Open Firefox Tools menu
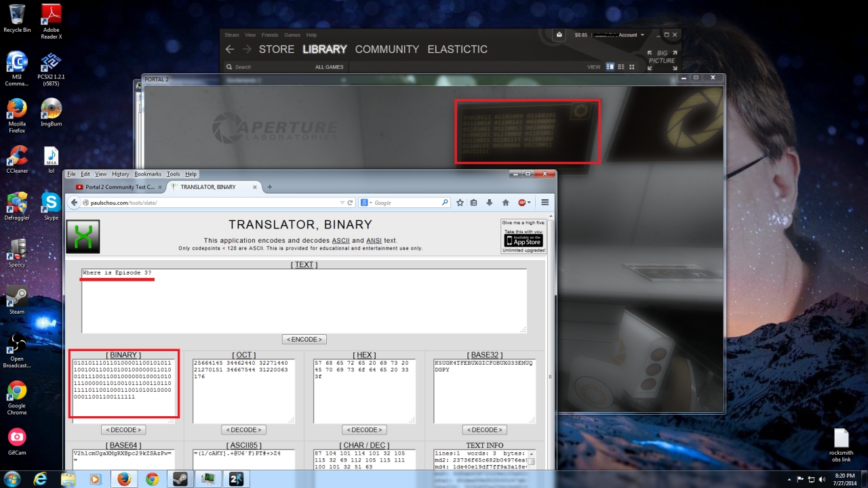 [x=174, y=174]
